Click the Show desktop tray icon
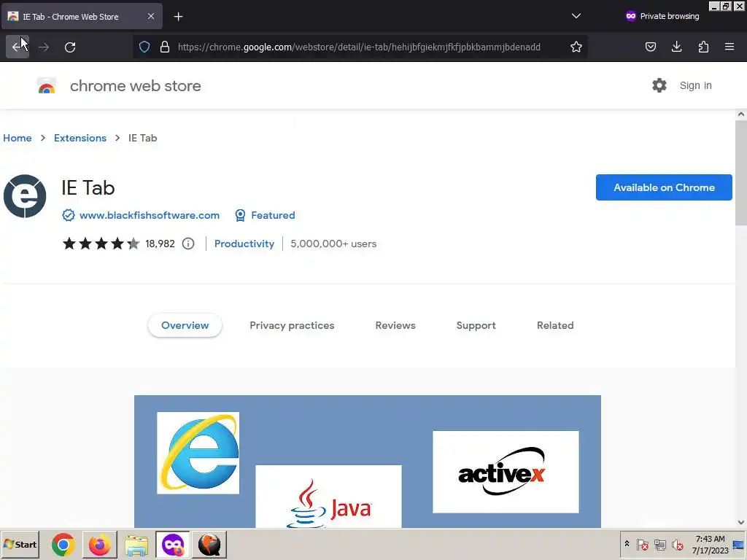This screenshot has height=560, width=747. click(x=738, y=544)
